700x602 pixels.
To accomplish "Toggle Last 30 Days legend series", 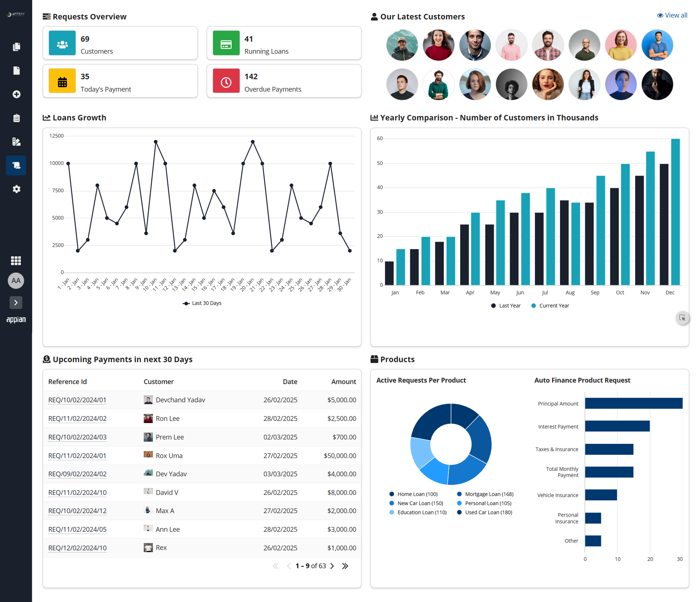I will (202, 303).
